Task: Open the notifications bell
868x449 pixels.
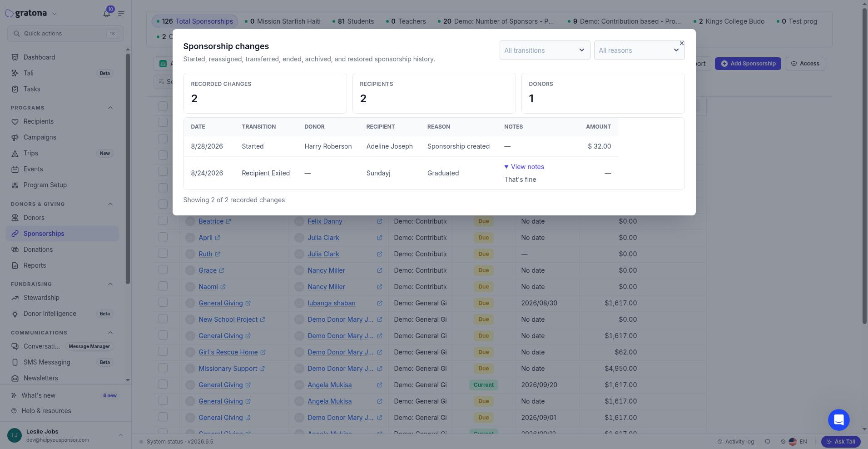Action: [x=107, y=13]
